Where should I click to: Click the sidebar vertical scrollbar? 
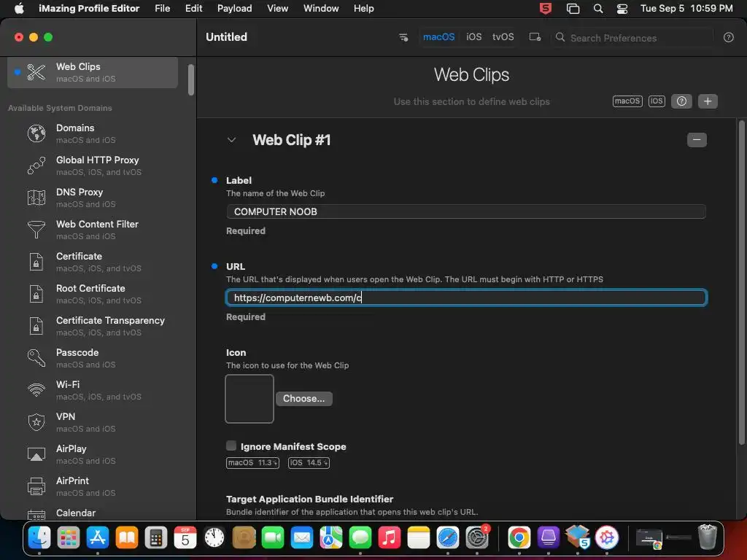click(191, 79)
